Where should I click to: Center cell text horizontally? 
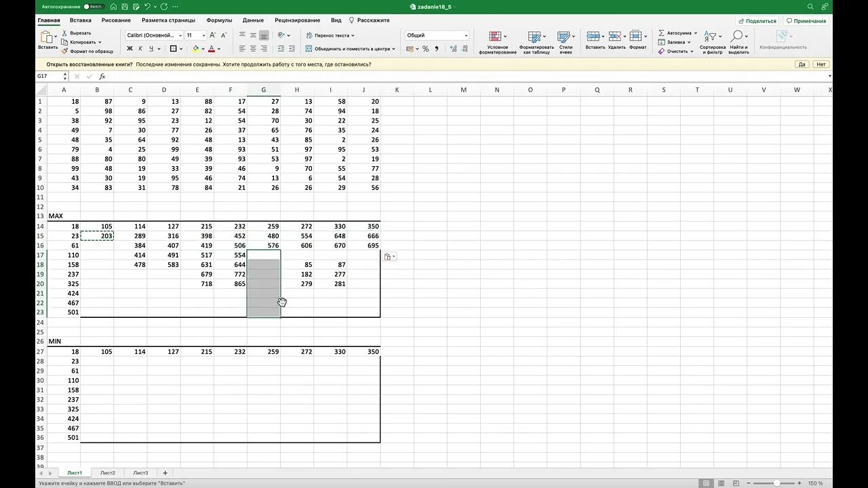coord(253,49)
